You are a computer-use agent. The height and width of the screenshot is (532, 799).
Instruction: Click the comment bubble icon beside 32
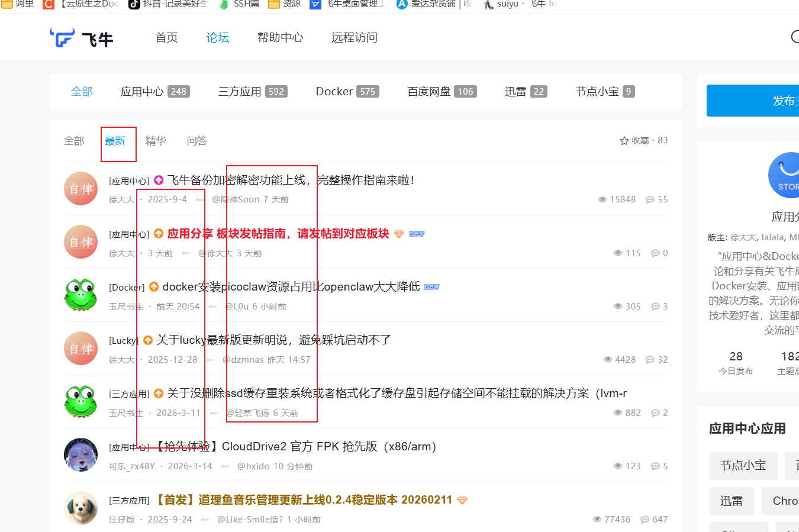coord(650,360)
